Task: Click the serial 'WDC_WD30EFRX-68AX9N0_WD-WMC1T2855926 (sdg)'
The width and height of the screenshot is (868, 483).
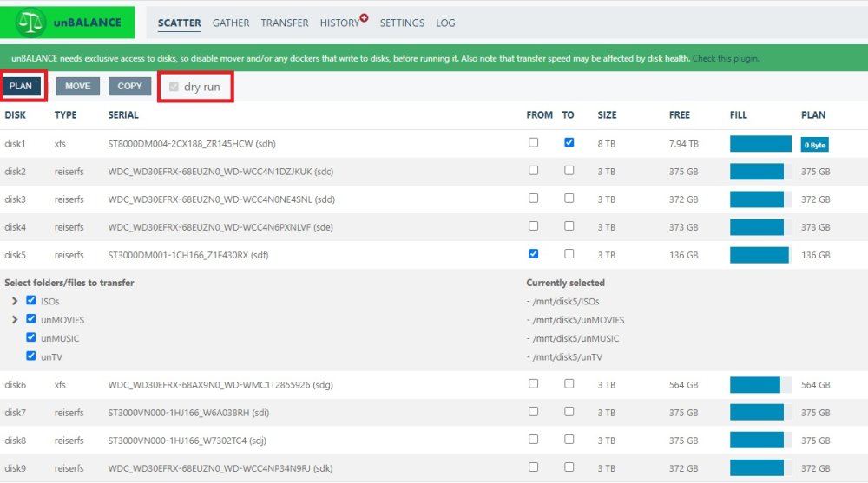Action: (x=220, y=385)
